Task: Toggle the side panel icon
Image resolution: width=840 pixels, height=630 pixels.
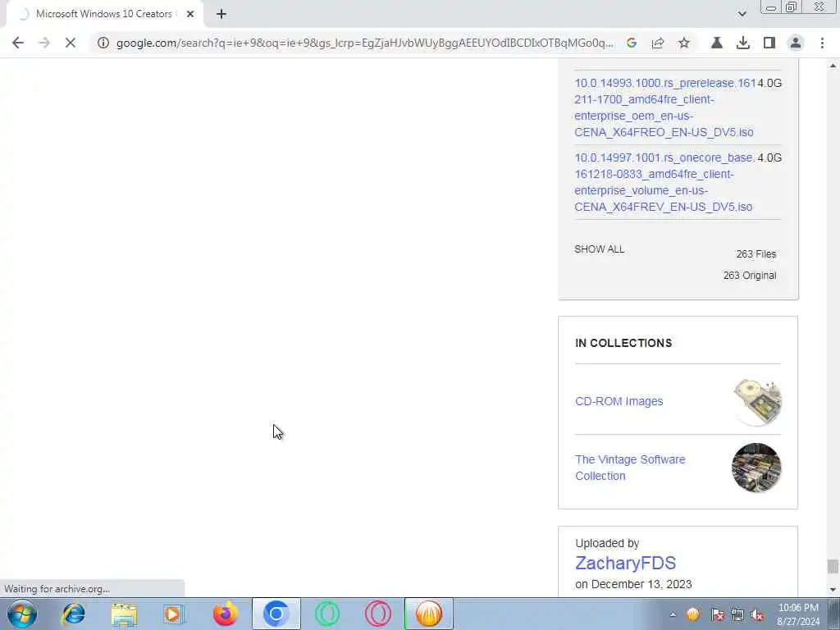Action: (x=769, y=43)
